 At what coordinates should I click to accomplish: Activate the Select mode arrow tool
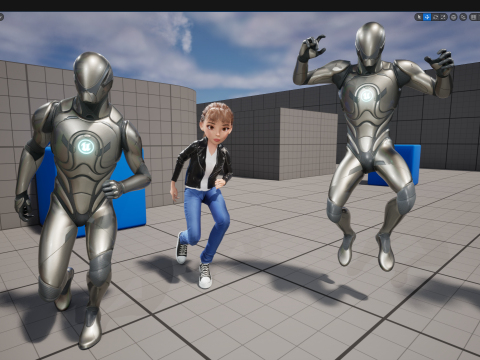click(419, 17)
